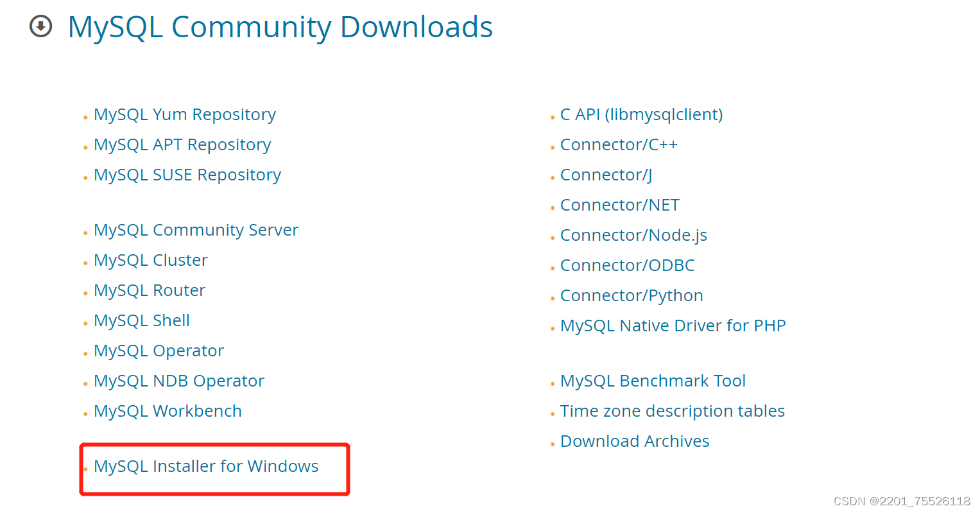Image resolution: width=980 pixels, height=513 pixels.
Task: Open MySQL Community Server downloads
Action: 196,230
